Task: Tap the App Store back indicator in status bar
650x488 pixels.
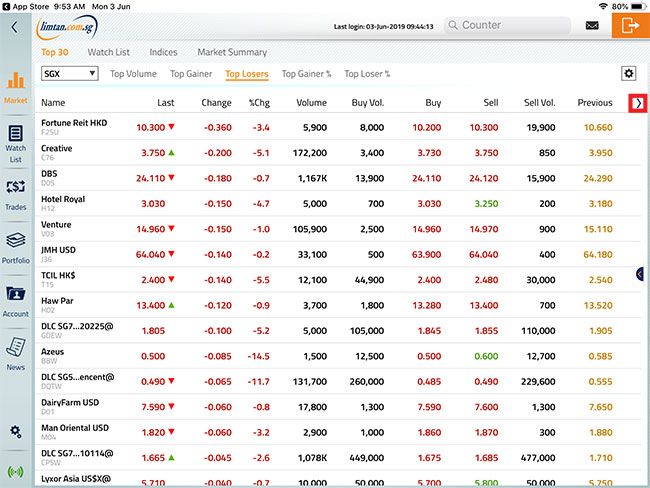Action: click(25, 7)
